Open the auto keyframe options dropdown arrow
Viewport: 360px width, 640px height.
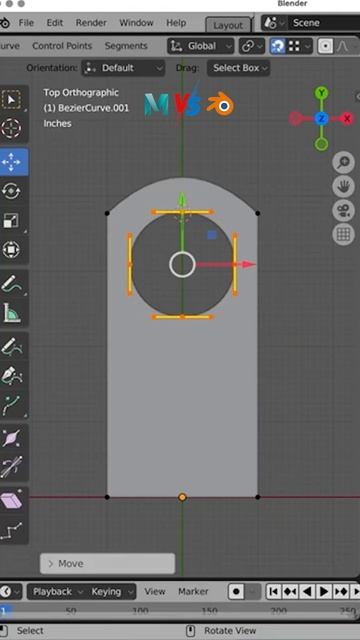253,591
